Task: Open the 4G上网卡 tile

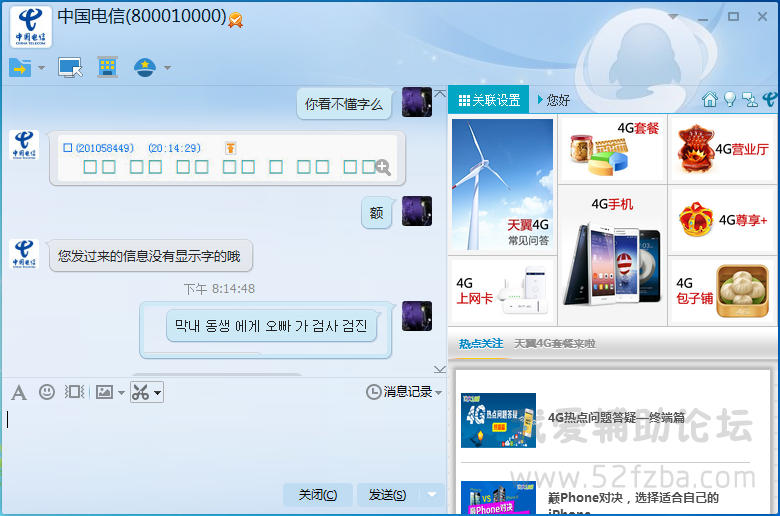Action: point(502,291)
